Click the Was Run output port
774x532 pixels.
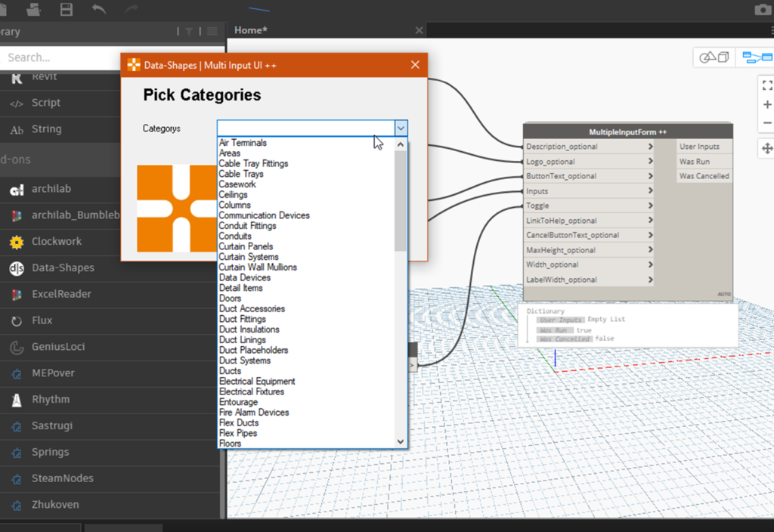click(704, 162)
